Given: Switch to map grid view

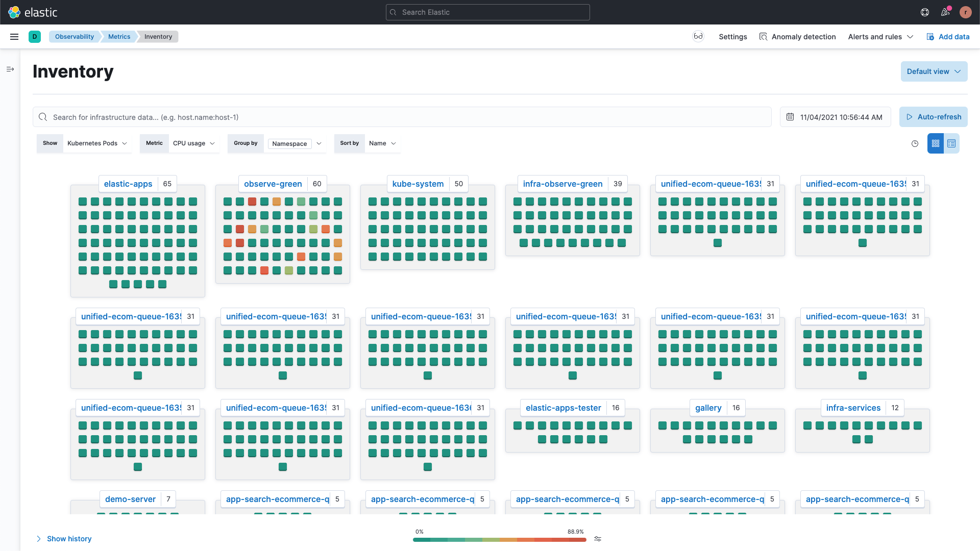Looking at the screenshot, I should [x=935, y=144].
